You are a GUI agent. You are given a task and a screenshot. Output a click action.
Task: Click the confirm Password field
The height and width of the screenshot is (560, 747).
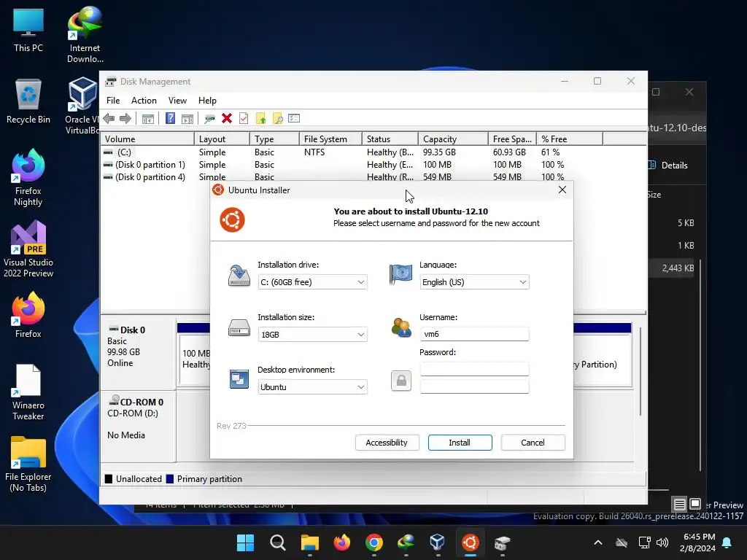tap(474, 386)
